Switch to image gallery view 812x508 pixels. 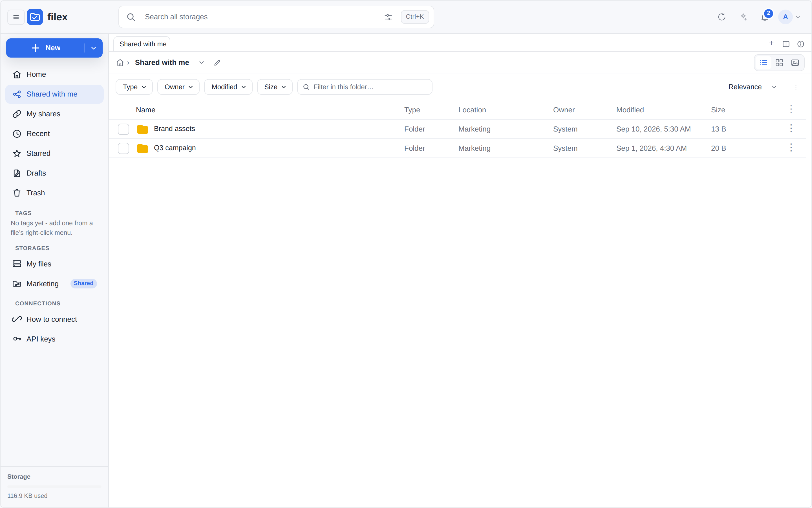click(x=795, y=63)
